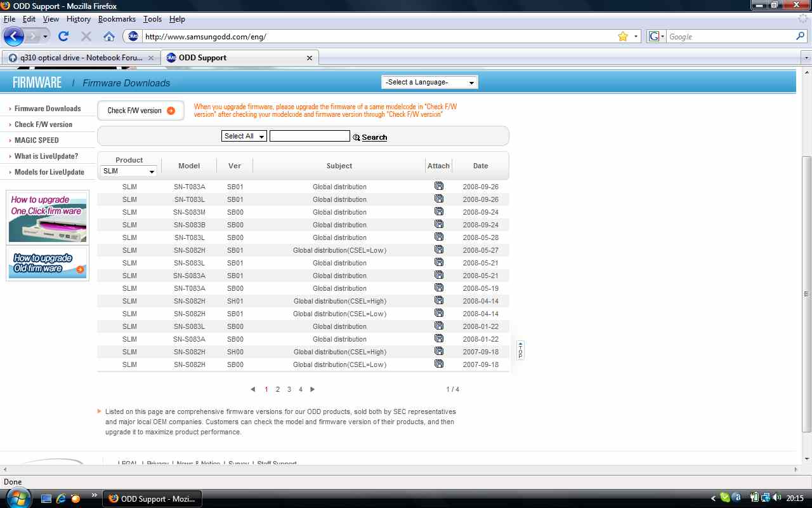Download attachment for SN-S083L SB01 2008-05-21
812x508 pixels.
[x=439, y=262]
